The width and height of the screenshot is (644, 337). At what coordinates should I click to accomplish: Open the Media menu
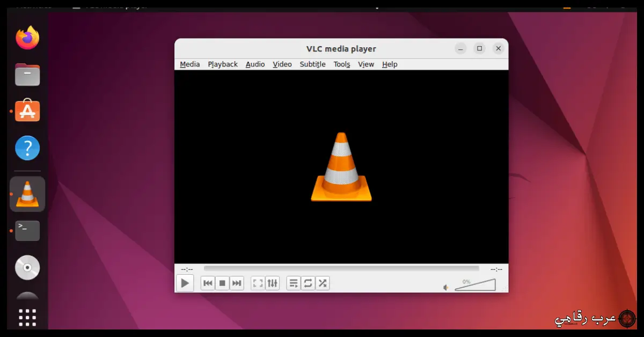(190, 64)
